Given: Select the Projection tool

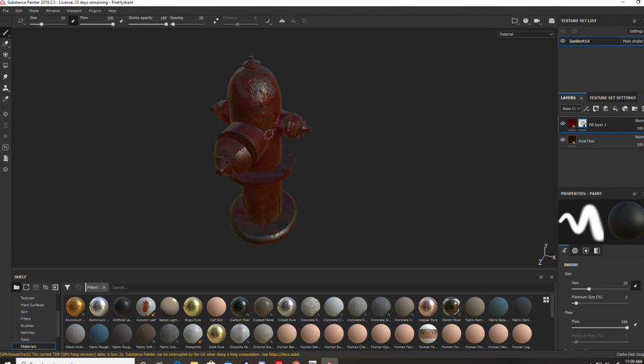Looking at the screenshot, I should click(x=6, y=55).
